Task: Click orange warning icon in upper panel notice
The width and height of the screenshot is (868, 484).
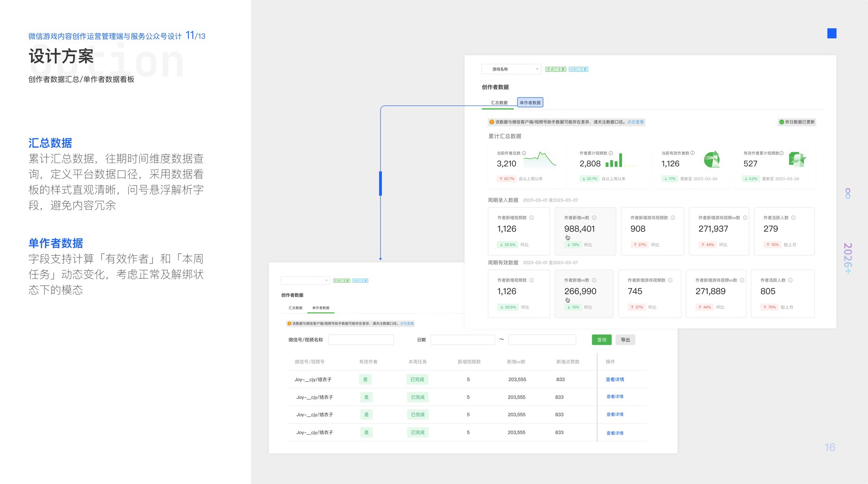Action: click(492, 122)
